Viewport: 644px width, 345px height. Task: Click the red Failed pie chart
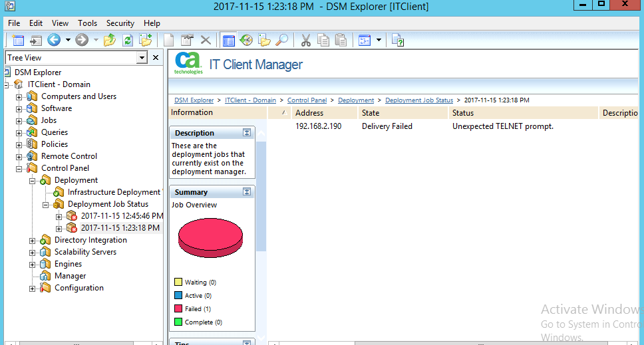[210, 237]
